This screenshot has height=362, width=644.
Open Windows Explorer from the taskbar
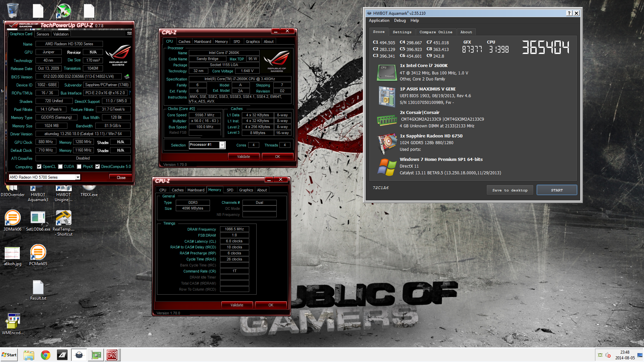[29, 355]
